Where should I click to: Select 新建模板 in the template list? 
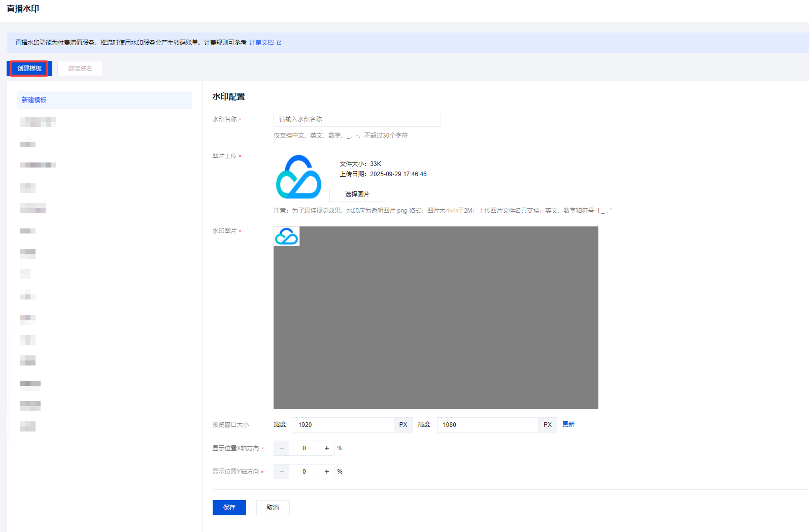104,100
